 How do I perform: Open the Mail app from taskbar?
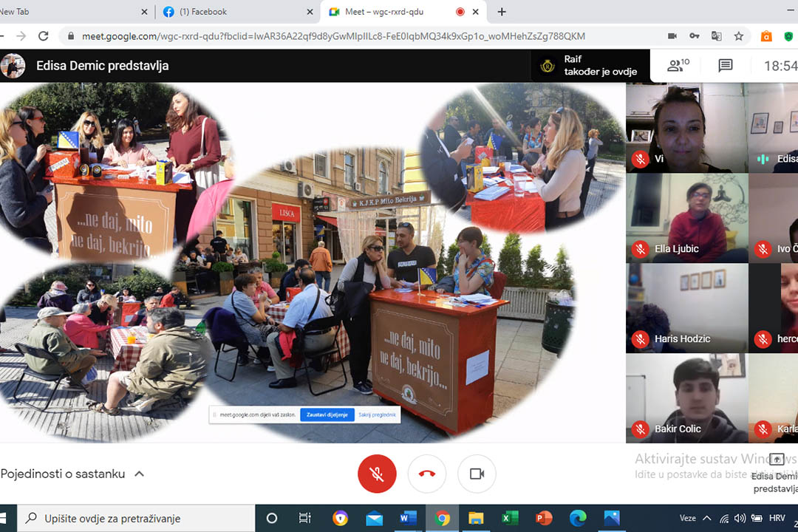[x=374, y=518]
